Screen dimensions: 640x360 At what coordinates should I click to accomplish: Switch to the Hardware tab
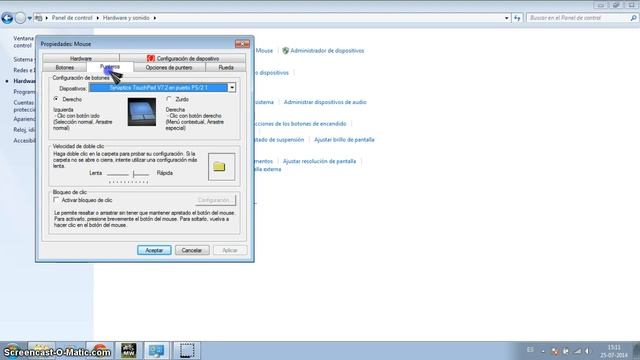pyautogui.click(x=81, y=58)
